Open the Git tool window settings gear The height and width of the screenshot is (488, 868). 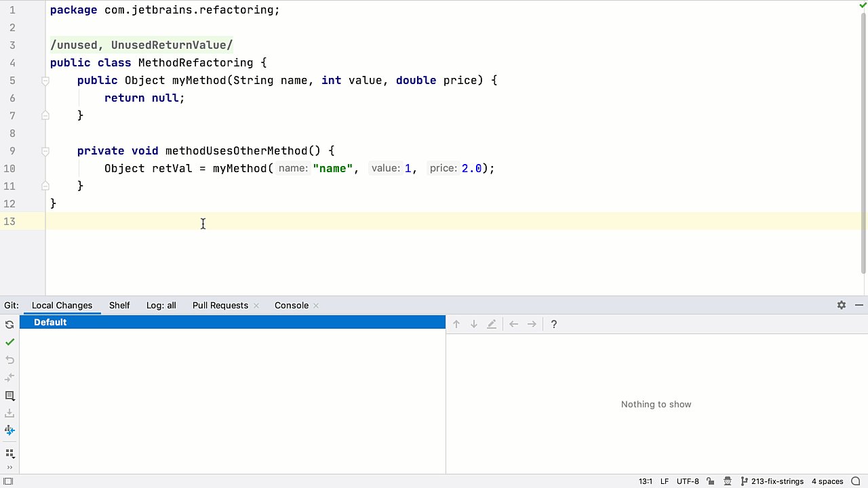(x=841, y=305)
